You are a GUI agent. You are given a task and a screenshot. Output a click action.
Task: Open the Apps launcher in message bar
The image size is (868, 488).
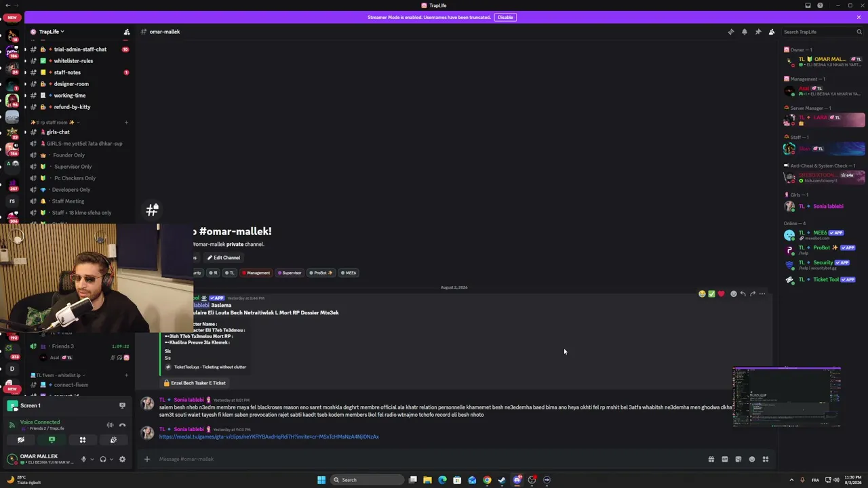click(766, 459)
